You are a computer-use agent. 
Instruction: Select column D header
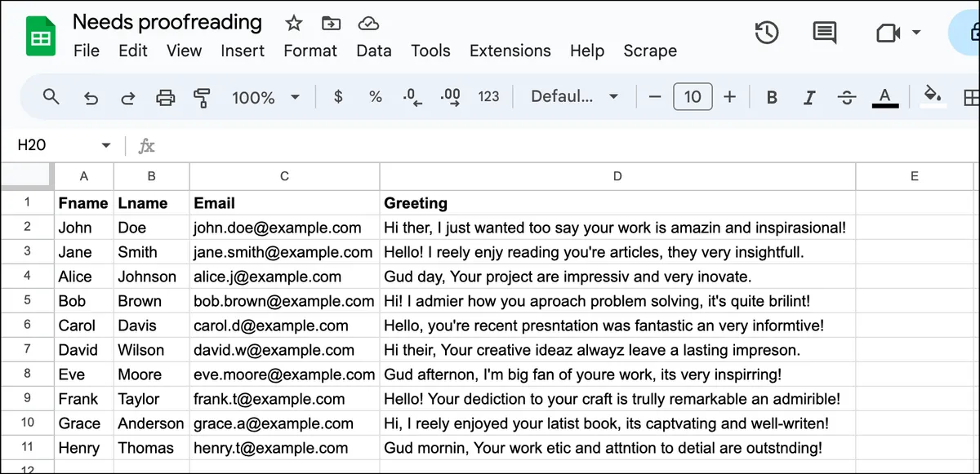tap(617, 176)
